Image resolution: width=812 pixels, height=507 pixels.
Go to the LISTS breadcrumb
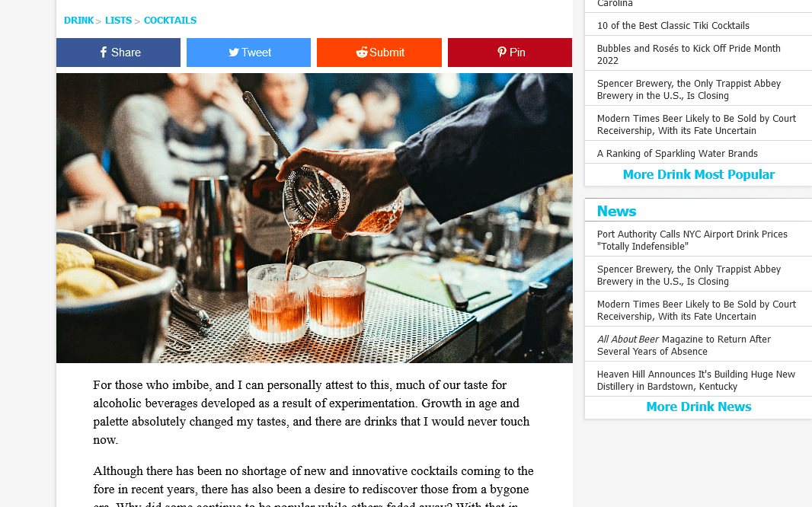(x=118, y=21)
